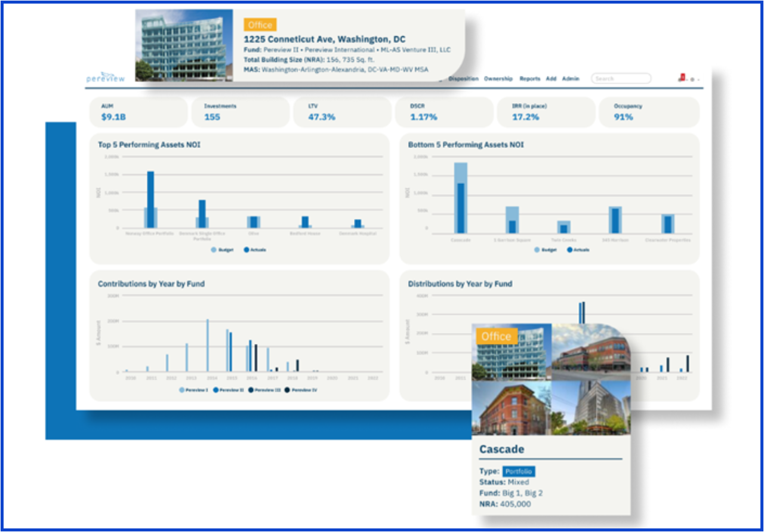Open the gray tower photo in Cascade card
The width and height of the screenshot is (764, 532).
click(591, 408)
